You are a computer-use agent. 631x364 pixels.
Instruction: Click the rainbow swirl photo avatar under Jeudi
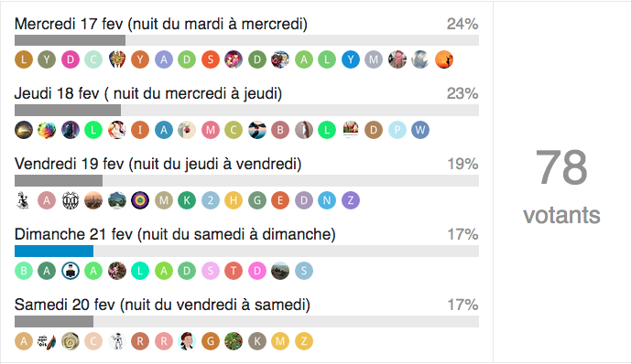point(47,130)
